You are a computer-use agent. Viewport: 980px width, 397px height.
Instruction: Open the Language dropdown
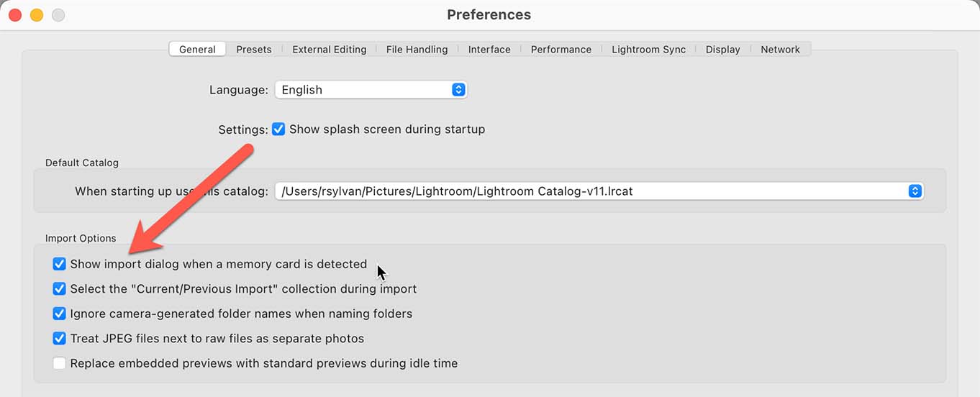pos(371,90)
